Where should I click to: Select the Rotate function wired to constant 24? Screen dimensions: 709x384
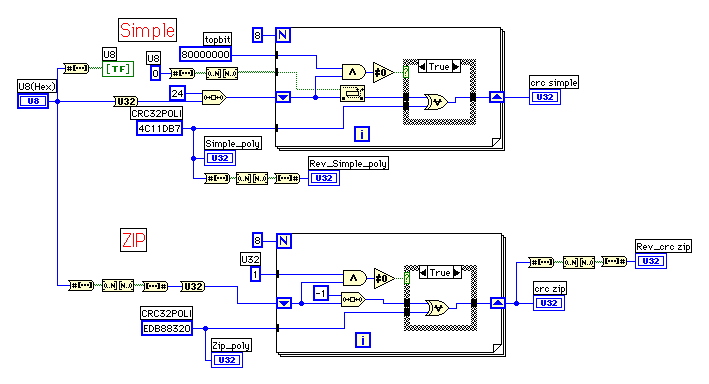coord(214,97)
